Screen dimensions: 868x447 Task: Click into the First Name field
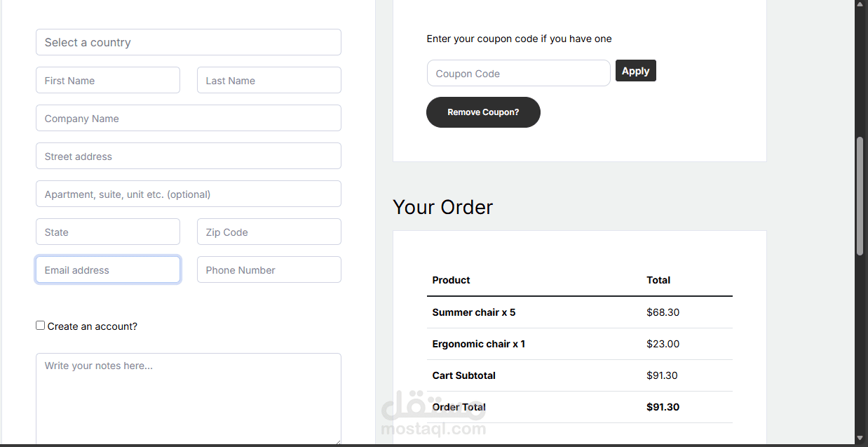click(x=108, y=81)
